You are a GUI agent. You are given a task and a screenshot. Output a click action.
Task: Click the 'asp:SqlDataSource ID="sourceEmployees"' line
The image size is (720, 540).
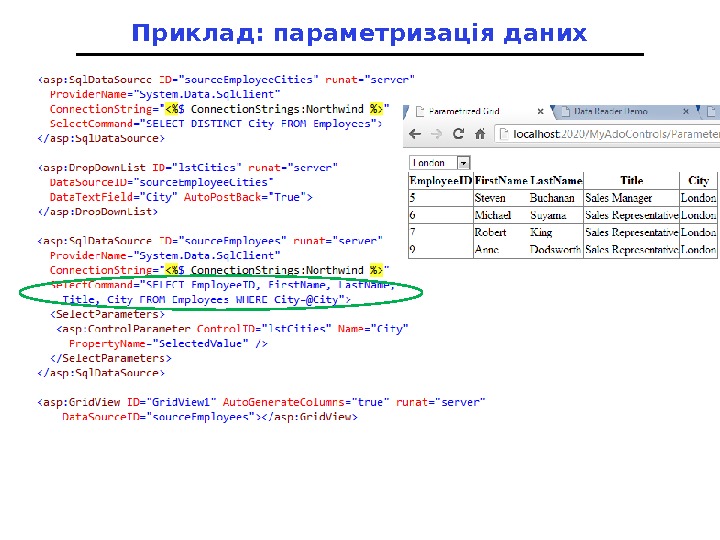pos(210,241)
